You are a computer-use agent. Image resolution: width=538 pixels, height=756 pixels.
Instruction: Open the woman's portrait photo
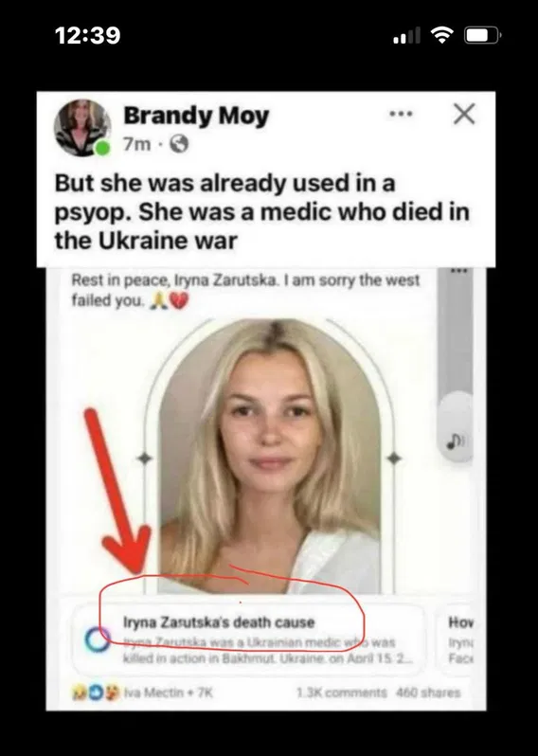click(270, 456)
